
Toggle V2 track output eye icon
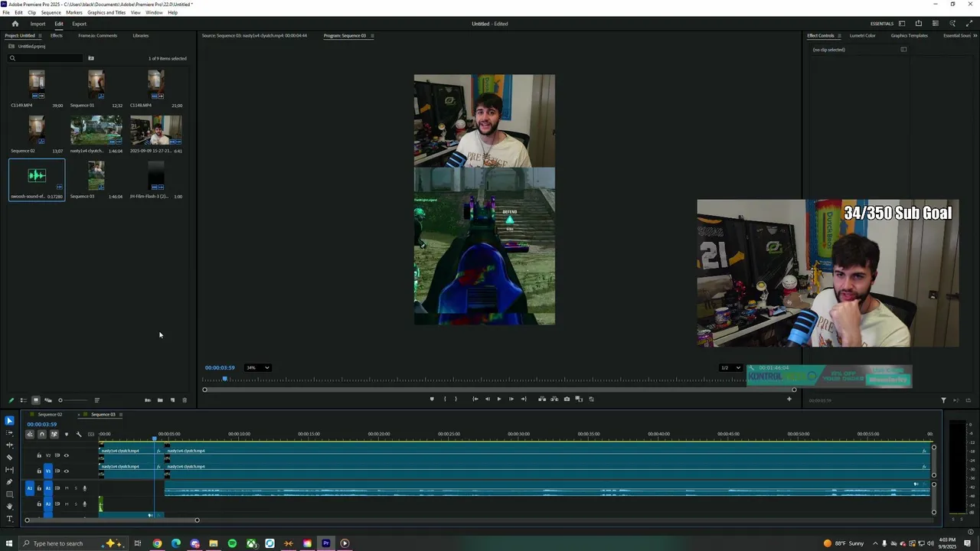click(x=66, y=455)
